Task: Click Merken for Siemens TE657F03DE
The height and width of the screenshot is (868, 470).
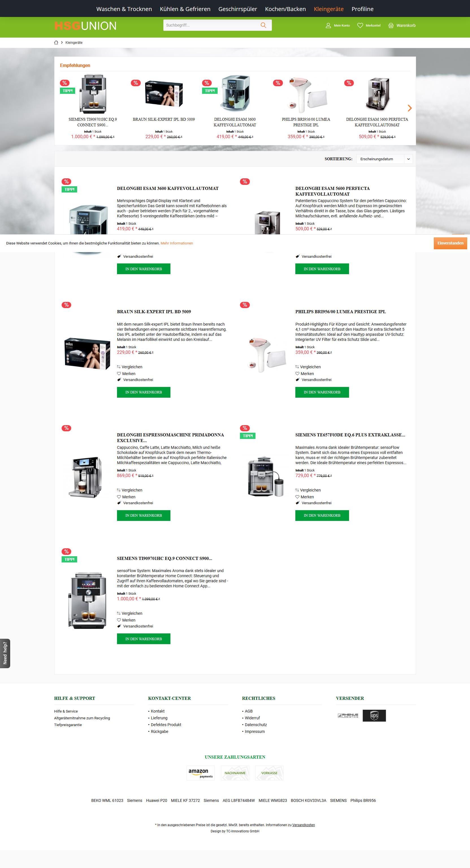Action: point(305,497)
